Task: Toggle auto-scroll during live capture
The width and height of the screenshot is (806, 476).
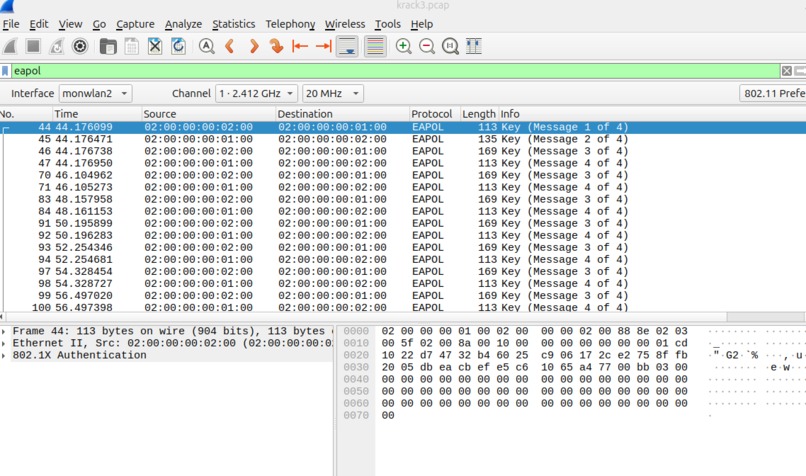Action: coord(347,46)
